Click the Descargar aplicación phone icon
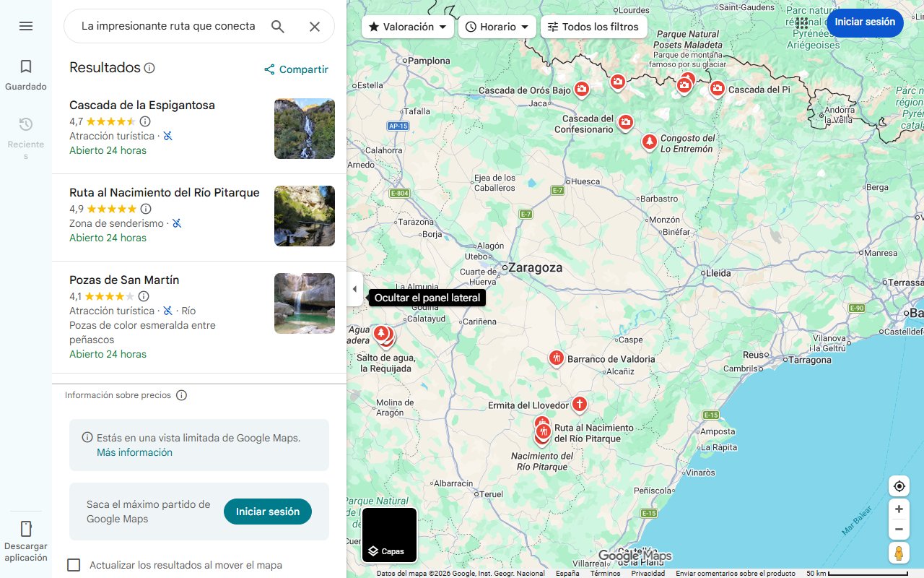 pyautogui.click(x=26, y=528)
